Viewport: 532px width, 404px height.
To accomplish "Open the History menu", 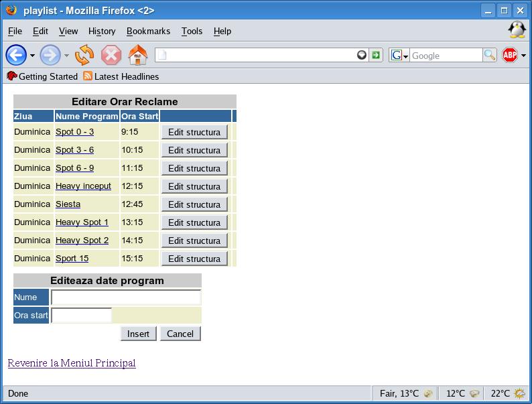I will [102, 31].
